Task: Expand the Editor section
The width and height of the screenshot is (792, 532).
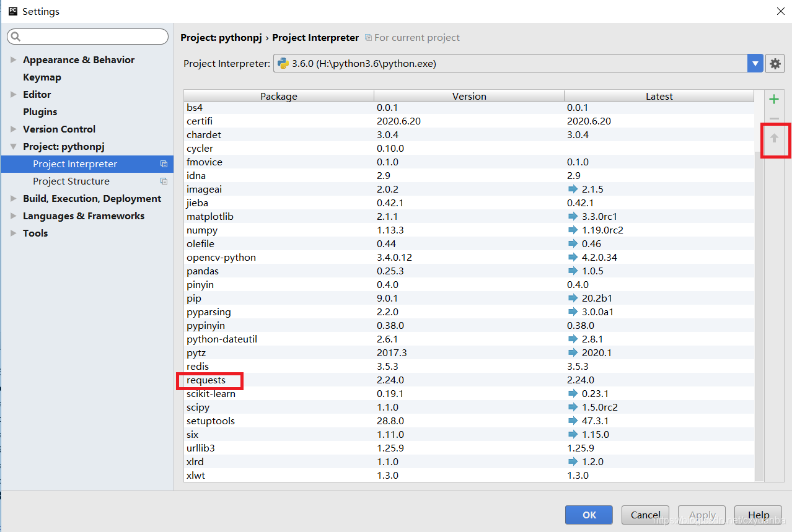Action: coord(14,95)
